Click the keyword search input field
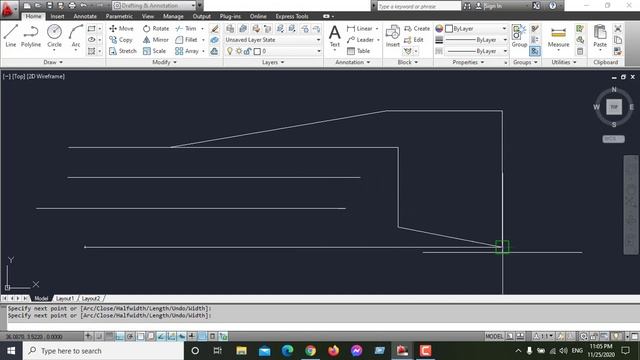Viewport: 640px width, 360px height. (419, 6)
